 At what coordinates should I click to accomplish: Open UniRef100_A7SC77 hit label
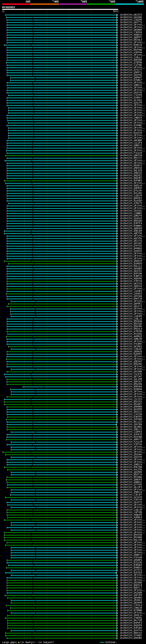click(x=131, y=70)
